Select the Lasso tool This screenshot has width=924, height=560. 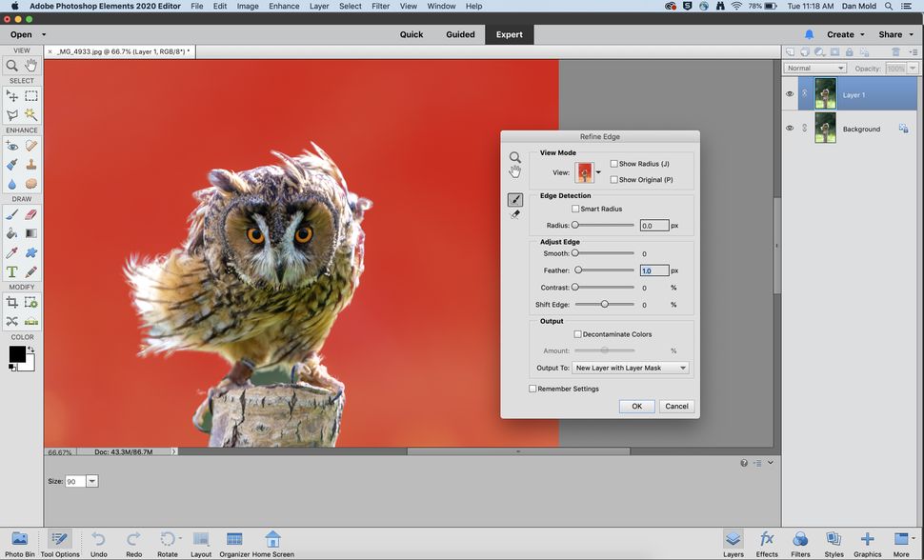point(11,114)
